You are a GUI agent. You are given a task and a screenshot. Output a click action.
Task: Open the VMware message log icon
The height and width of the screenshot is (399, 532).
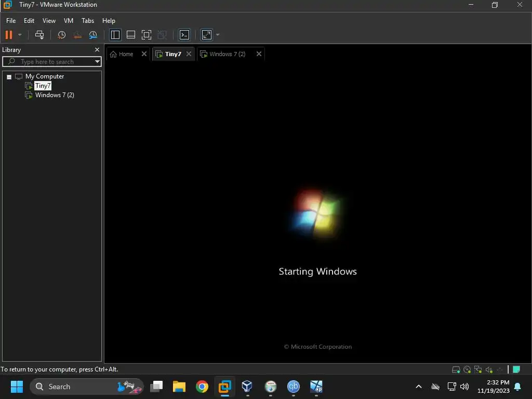pos(516,369)
